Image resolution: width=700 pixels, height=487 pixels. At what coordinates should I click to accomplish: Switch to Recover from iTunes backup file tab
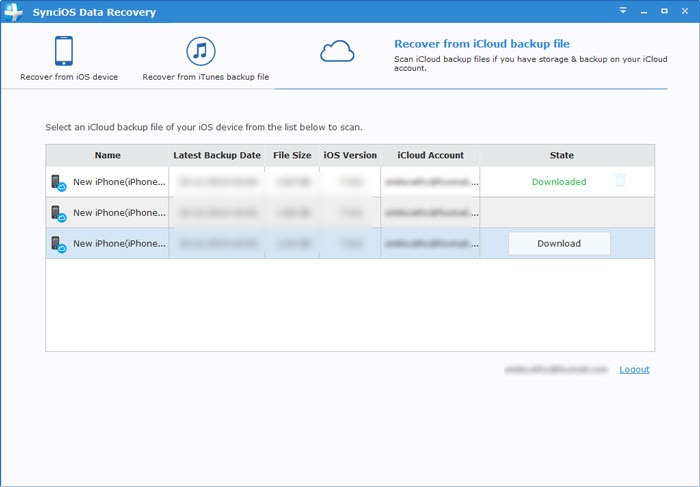pos(205,58)
